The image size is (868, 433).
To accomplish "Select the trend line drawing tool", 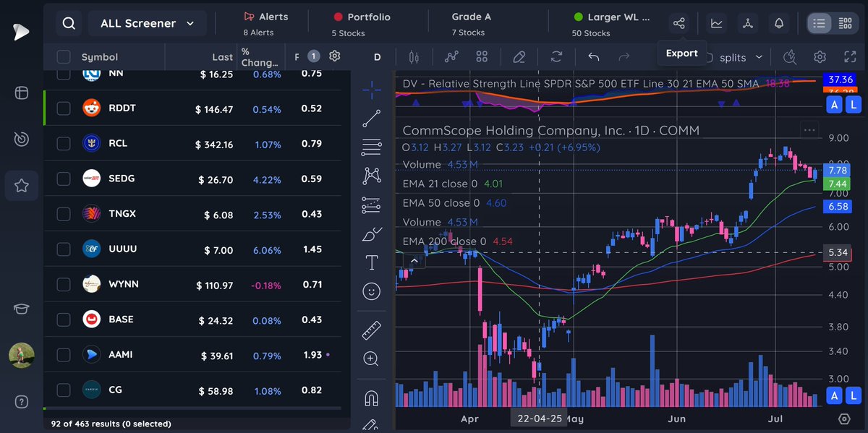I will (372, 119).
